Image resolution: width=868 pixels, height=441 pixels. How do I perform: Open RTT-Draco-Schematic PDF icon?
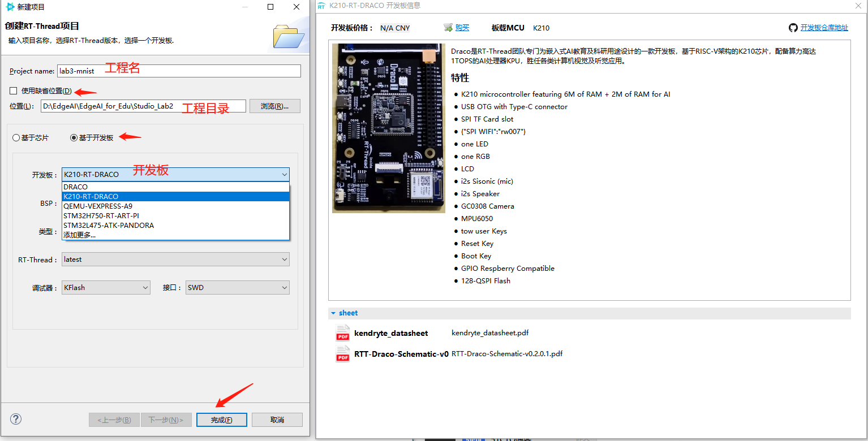point(342,354)
